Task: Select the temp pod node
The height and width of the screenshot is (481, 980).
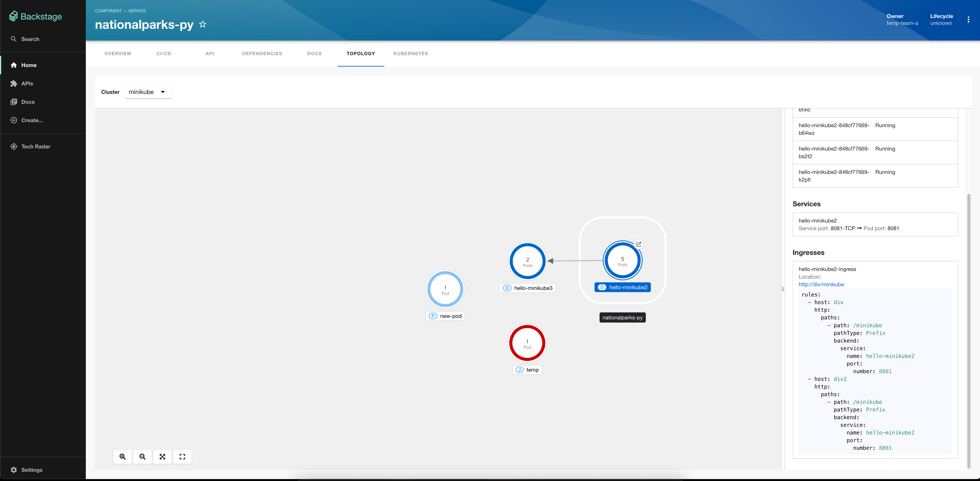Action: (x=527, y=343)
